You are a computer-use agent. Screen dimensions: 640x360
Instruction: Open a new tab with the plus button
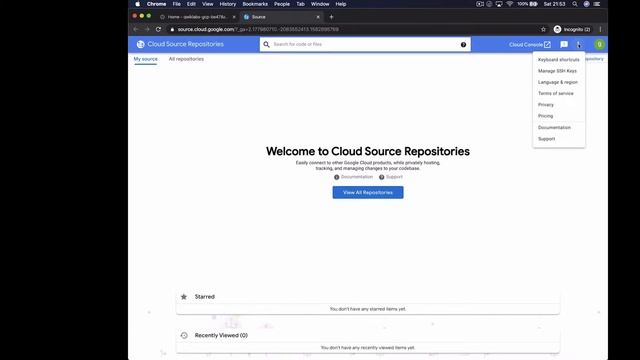[x=331, y=17]
